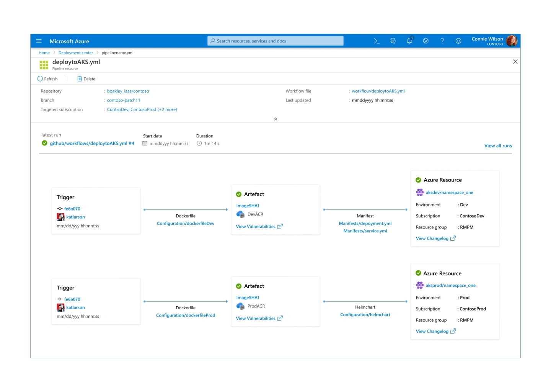Open portal settings gear

426,41
